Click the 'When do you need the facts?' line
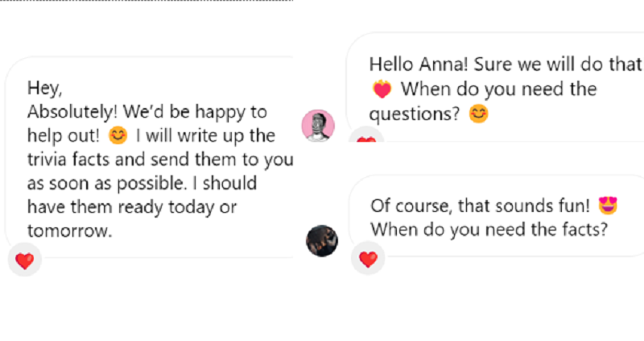Viewport: 644px width, 341px height. click(488, 229)
